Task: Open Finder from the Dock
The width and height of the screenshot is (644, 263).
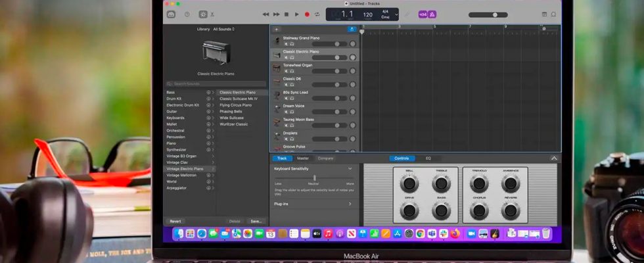Action: tap(178, 233)
